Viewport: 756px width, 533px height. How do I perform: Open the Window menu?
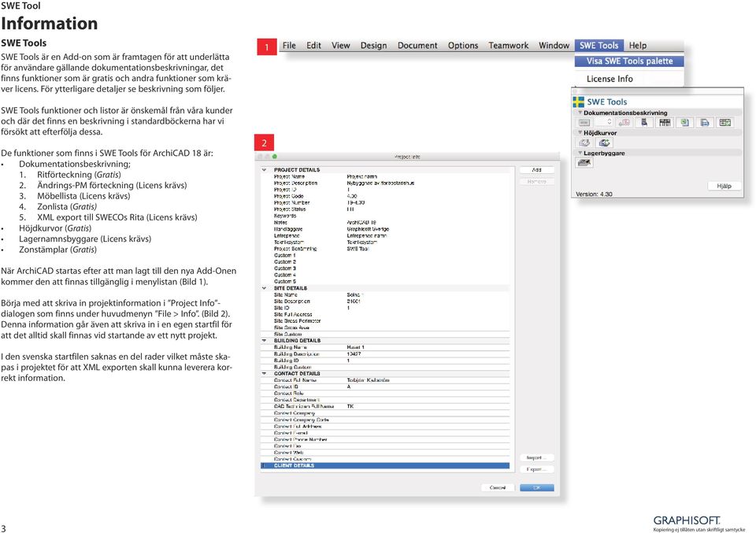pos(554,46)
